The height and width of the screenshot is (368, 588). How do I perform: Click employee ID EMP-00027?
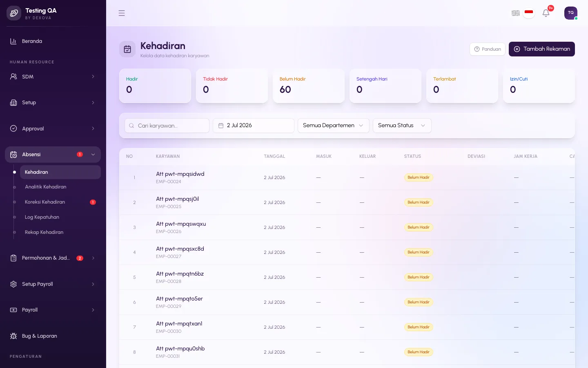(x=169, y=256)
